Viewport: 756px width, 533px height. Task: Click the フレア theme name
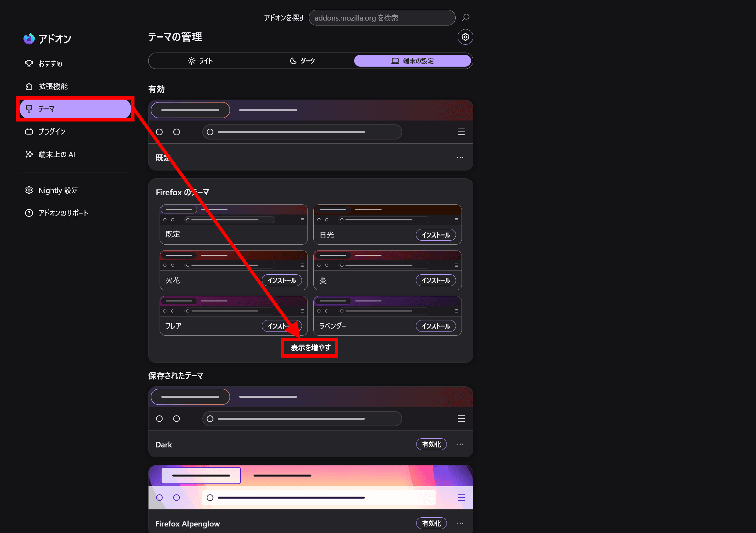[x=173, y=326]
